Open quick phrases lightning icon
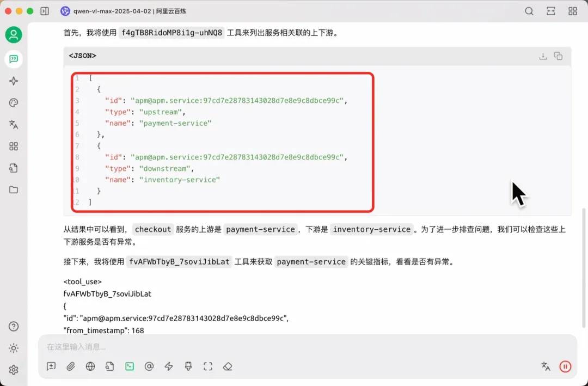Viewport: 588px width, 386px height. click(x=169, y=366)
